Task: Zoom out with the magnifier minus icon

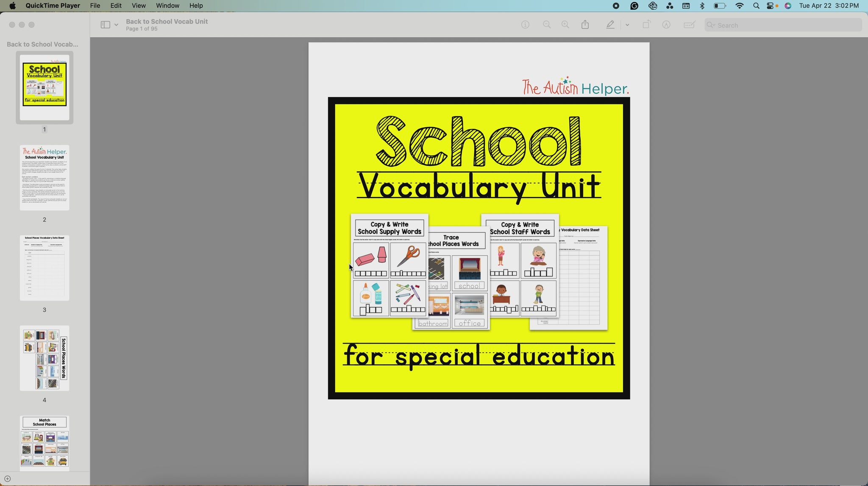Action: [547, 25]
